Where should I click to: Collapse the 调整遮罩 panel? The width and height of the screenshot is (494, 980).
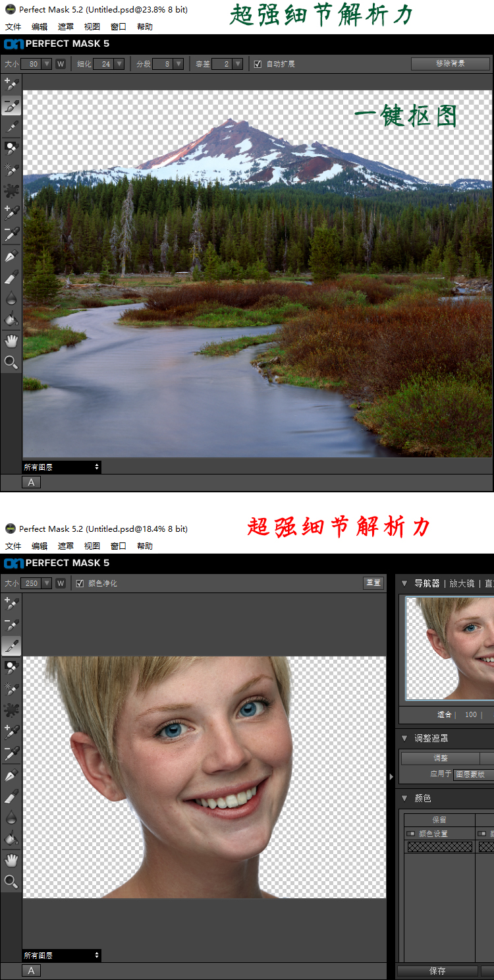(404, 738)
